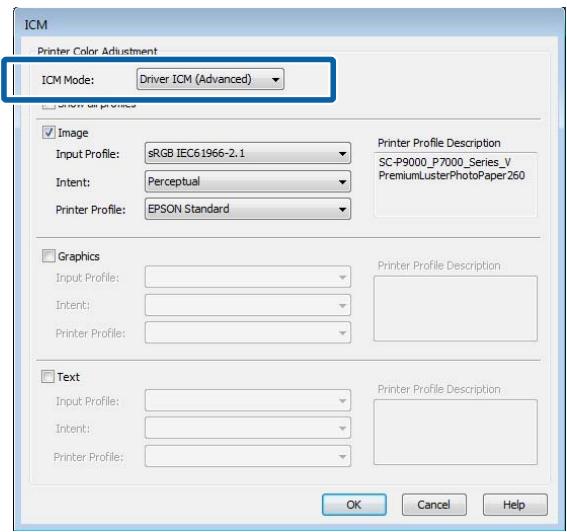Click the Text Printer Profile Description box
This screenshot has width=567, height=532.
click(456, 432)
